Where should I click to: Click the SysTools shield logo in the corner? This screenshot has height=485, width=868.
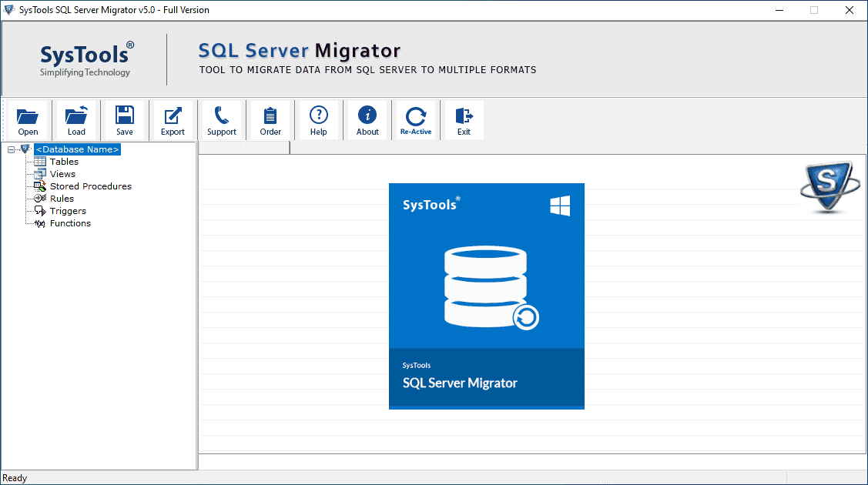pyautogui.click(x=826, y=188)
